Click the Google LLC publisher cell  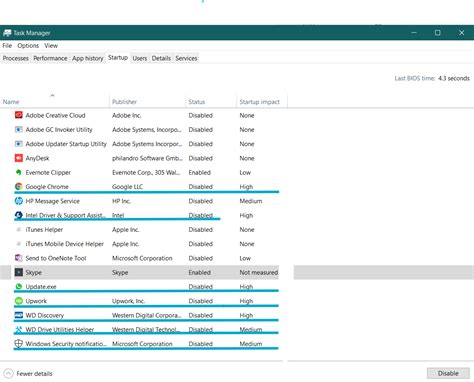click(127, 187)
